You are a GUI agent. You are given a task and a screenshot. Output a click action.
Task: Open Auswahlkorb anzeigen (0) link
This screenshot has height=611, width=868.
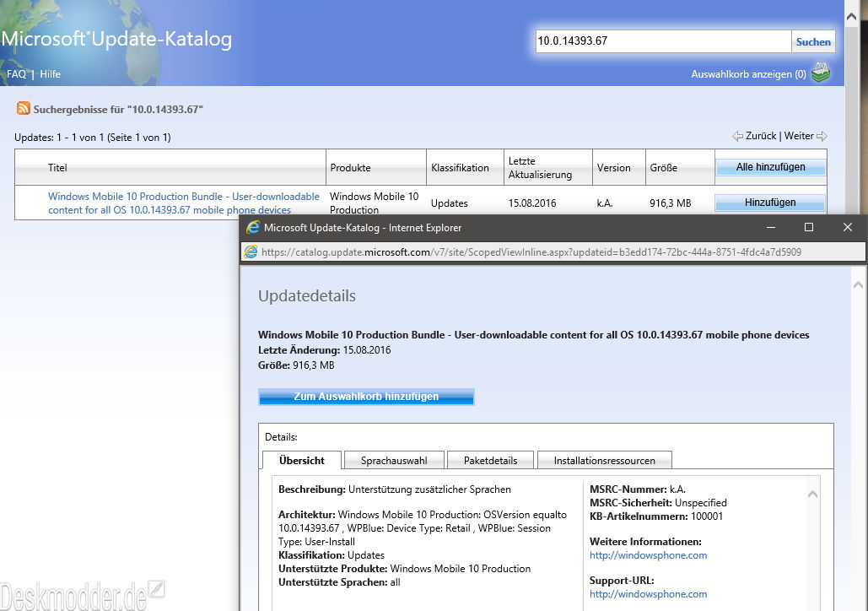click(748, 74)
